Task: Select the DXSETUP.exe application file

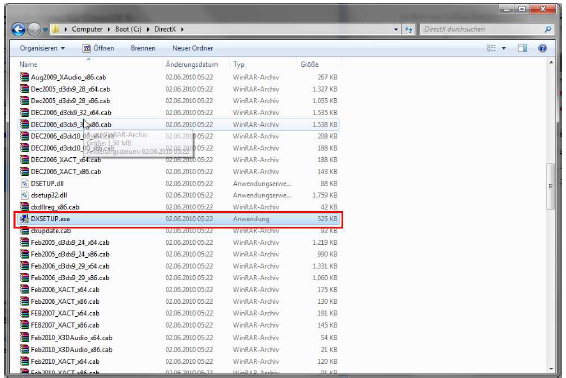Action: [178, 219]
